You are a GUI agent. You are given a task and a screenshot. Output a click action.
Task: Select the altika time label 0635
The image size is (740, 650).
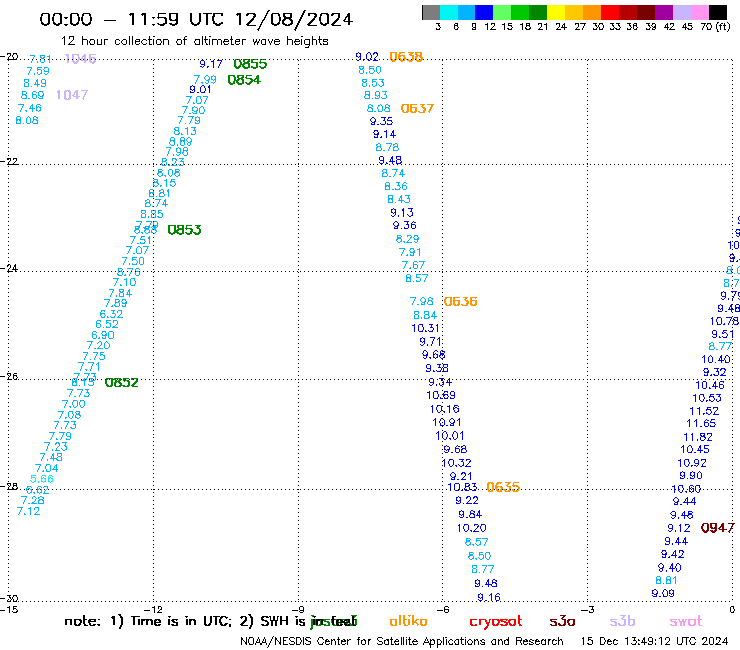pyautogui.click(x=503, y=487)
